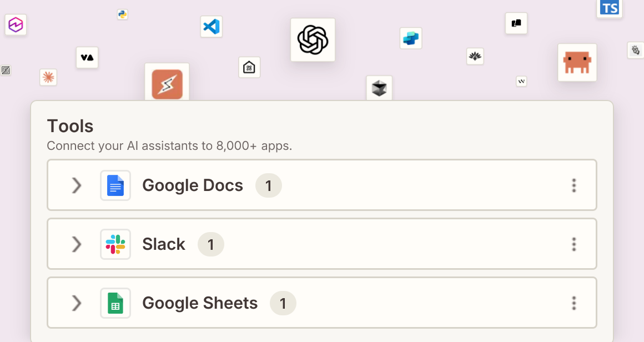Click the blue stacked blocks icon tile
Image resolution: width=644 pixels, height=342 pixels.
[x=411, y=38]
